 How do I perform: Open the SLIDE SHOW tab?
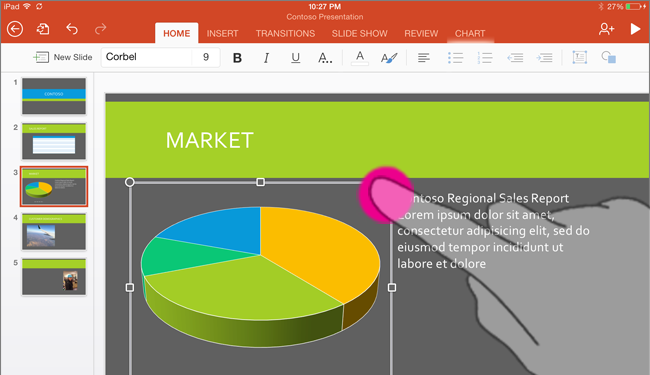click(x=359, y=34)
